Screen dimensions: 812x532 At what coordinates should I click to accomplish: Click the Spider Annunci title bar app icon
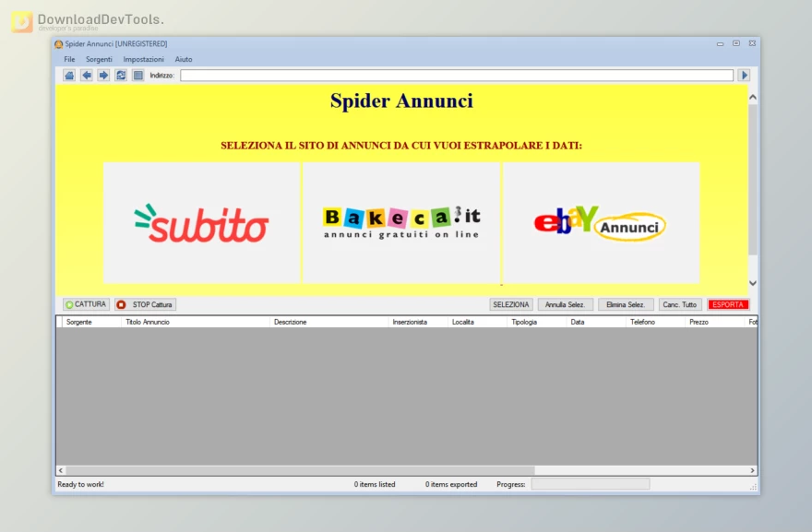tap(58, 44)
